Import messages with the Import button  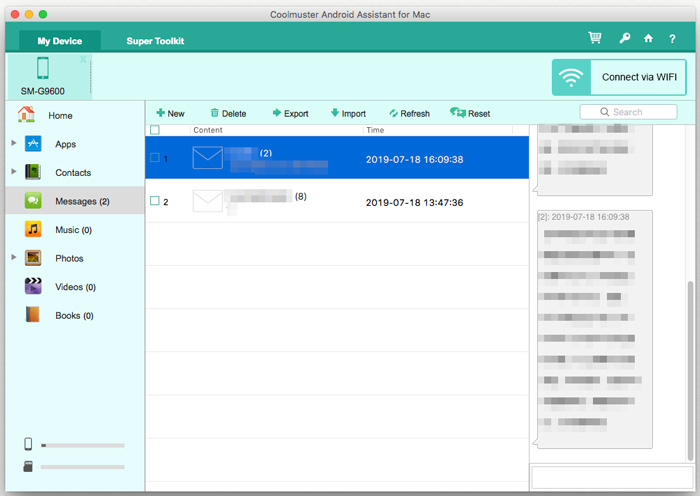click(348, 113)
